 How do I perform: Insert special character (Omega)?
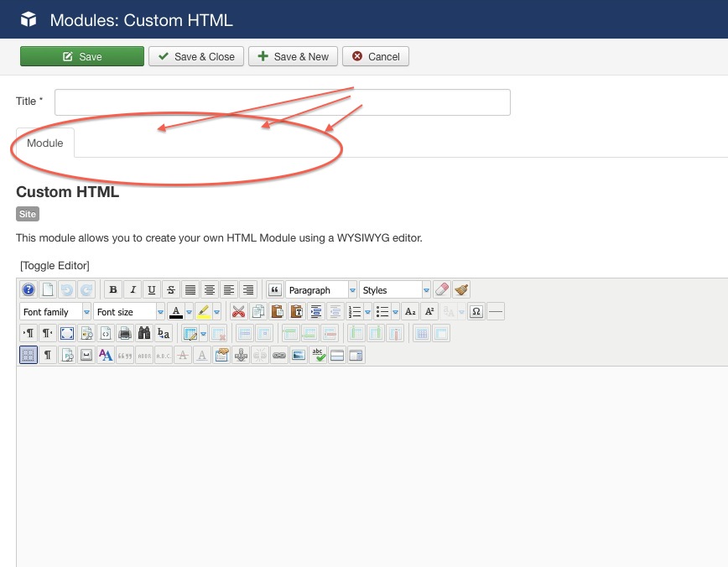click(476, 311)
